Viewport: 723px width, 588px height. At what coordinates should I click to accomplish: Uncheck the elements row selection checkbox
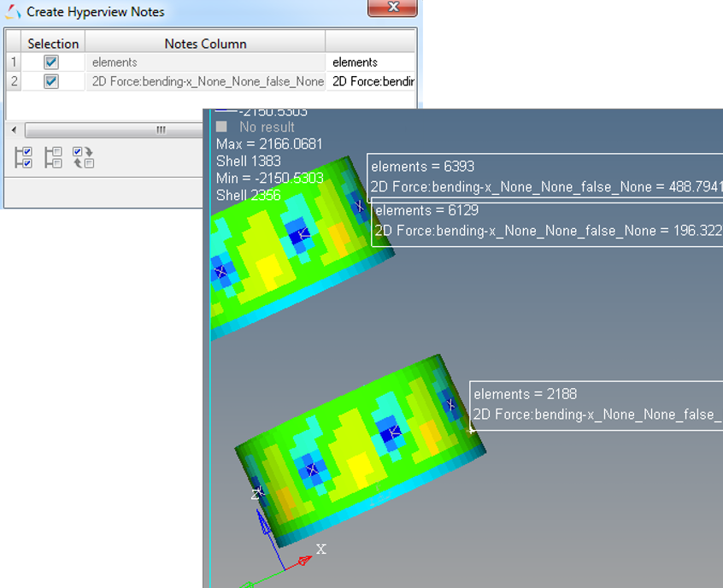51,62
